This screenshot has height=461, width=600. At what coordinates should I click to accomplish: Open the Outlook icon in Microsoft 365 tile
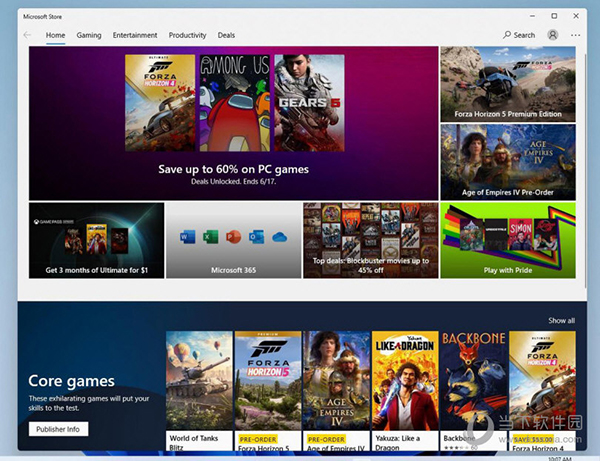click(x=256, y=237)
